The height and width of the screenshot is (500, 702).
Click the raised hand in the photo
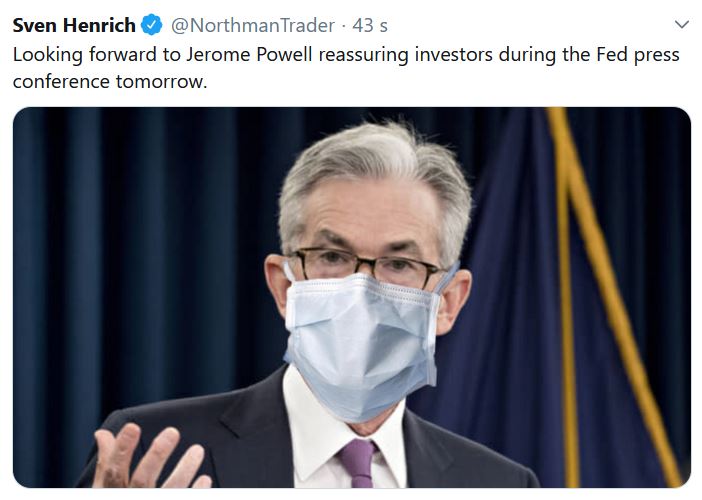pos(150,457)
